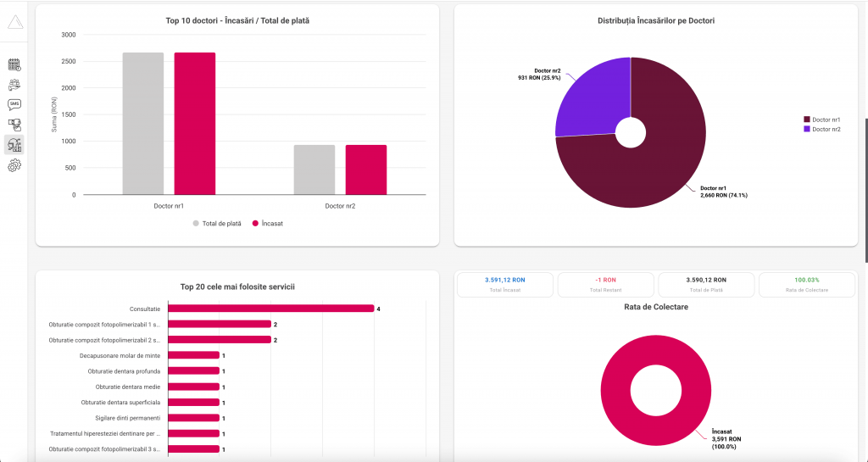The image size is (868, 462).
Task: Click Doctor nr1's red Încasat bar
Action: (x=195, y=124)
